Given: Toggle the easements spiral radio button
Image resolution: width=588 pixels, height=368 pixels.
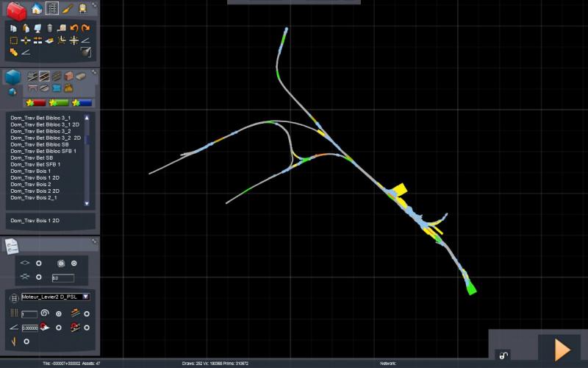Looking at the screenshot, I should pyautogui.click(x=59, y=314).
